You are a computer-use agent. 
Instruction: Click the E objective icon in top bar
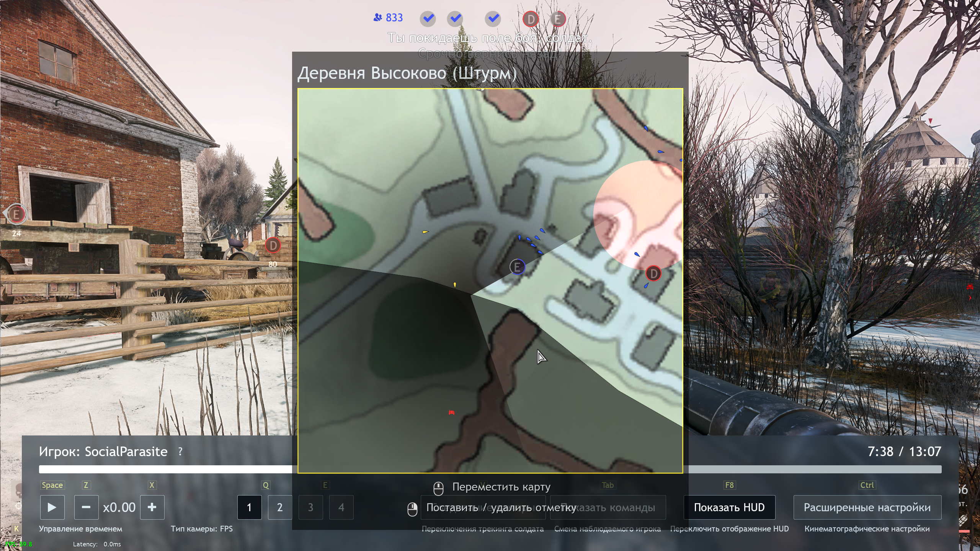558,19
